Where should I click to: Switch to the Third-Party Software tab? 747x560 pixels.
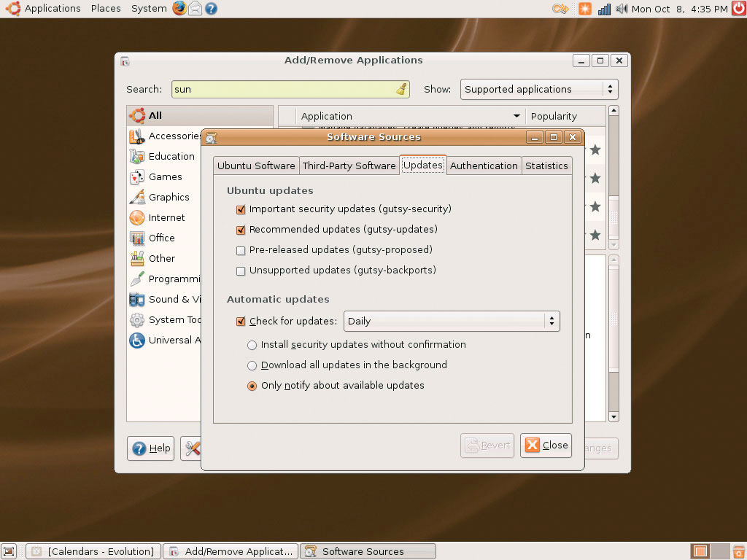(349, 166)
